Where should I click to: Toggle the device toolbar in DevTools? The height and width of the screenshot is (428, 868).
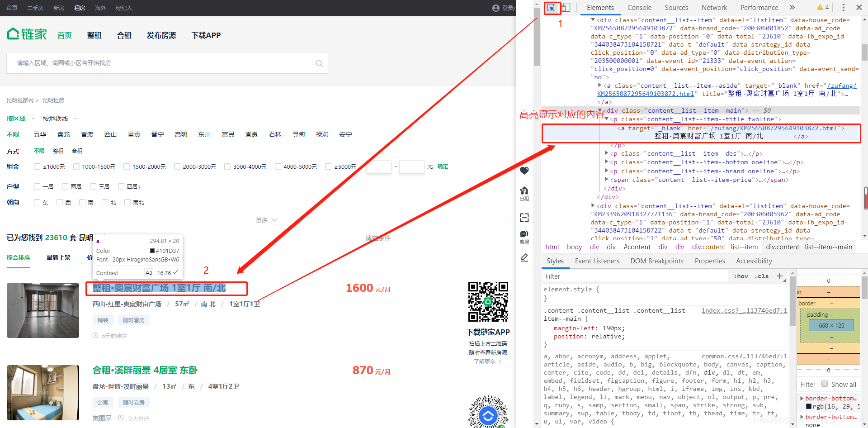click(566, 8)
